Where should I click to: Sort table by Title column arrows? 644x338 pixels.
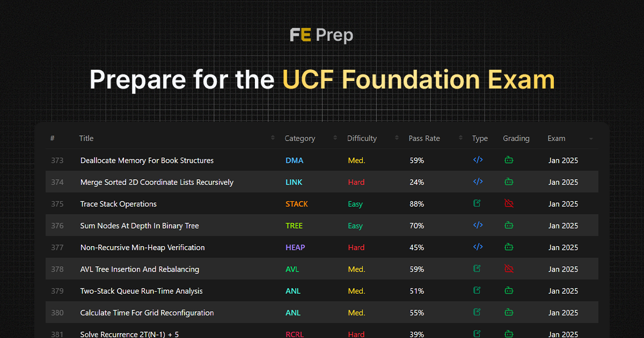273,138
